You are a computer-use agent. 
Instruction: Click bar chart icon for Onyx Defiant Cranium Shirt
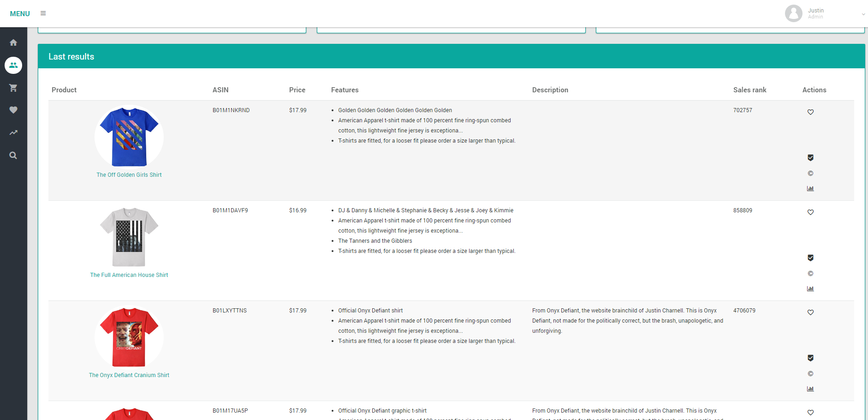click(x=810, y=389)
